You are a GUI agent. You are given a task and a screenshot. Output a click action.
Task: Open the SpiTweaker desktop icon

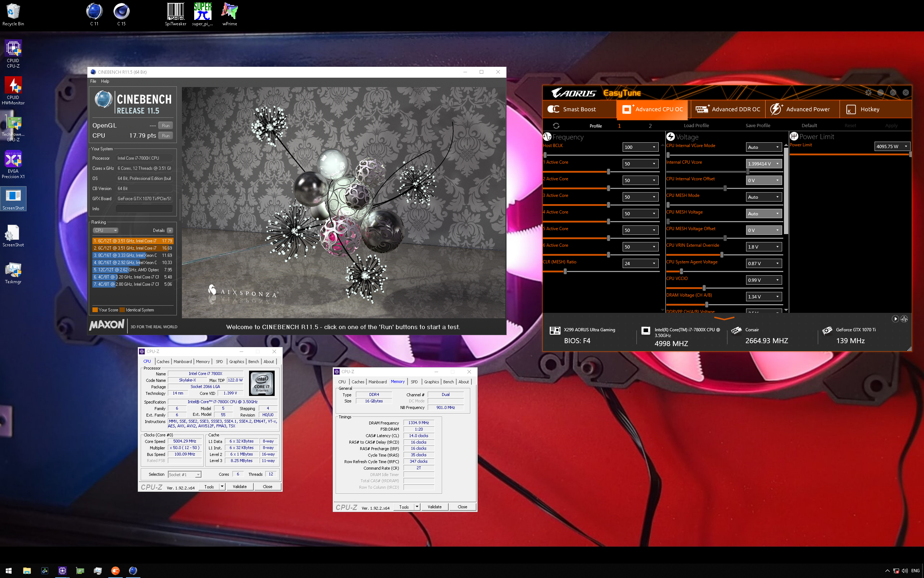(176, 15)
